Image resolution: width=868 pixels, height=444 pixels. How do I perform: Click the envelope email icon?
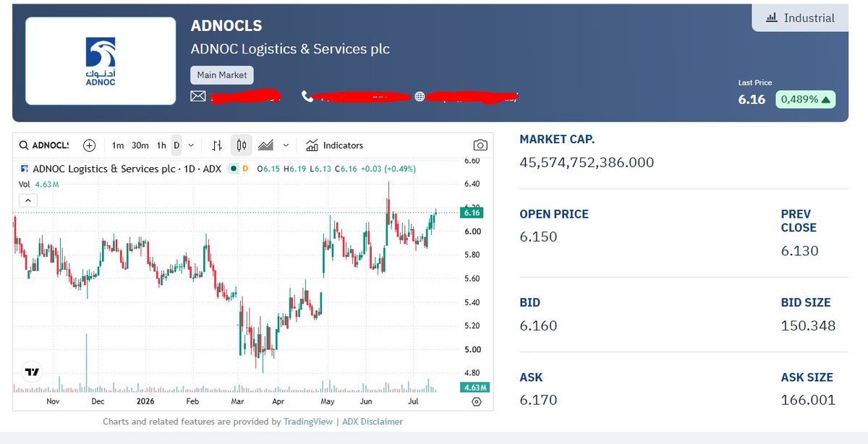198,96
